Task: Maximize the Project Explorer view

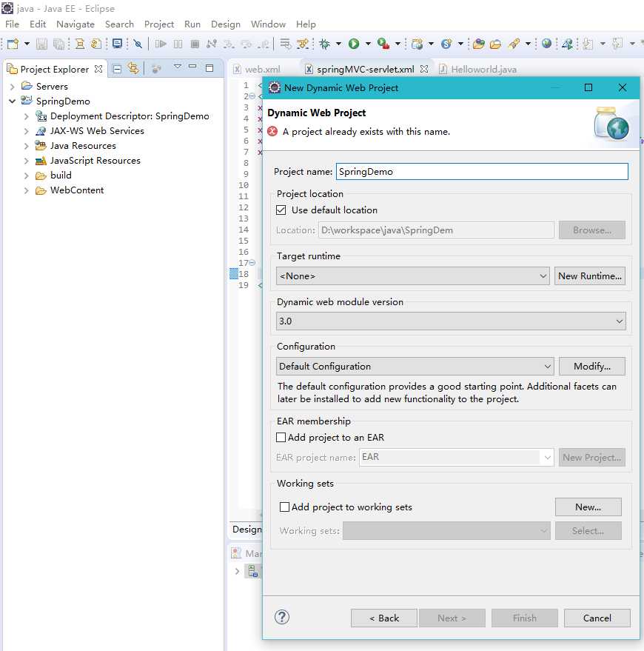Action: click(209, 68)
